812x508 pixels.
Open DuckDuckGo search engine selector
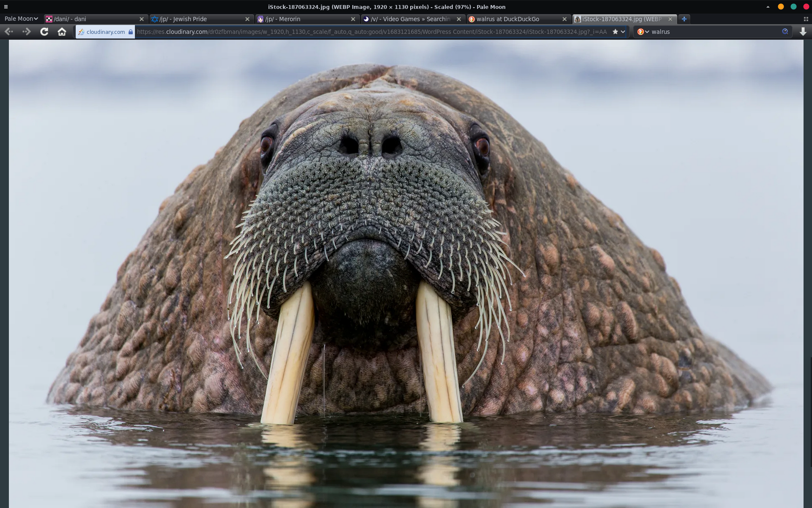tap(643, 32)
